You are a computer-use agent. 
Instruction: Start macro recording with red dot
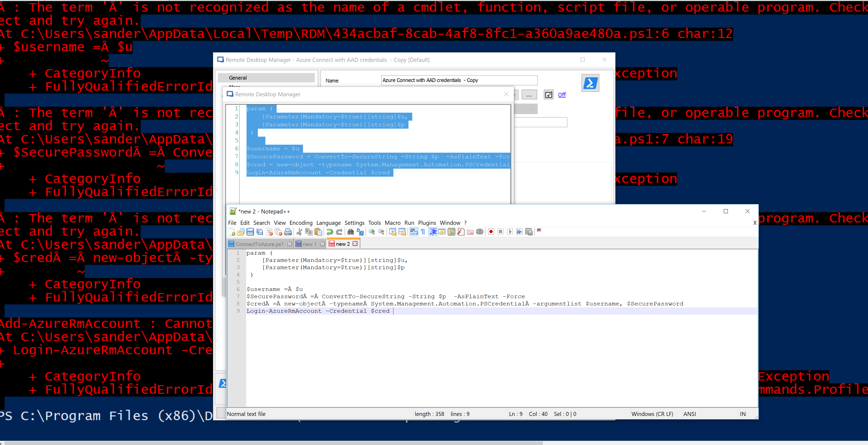[491, 232]
